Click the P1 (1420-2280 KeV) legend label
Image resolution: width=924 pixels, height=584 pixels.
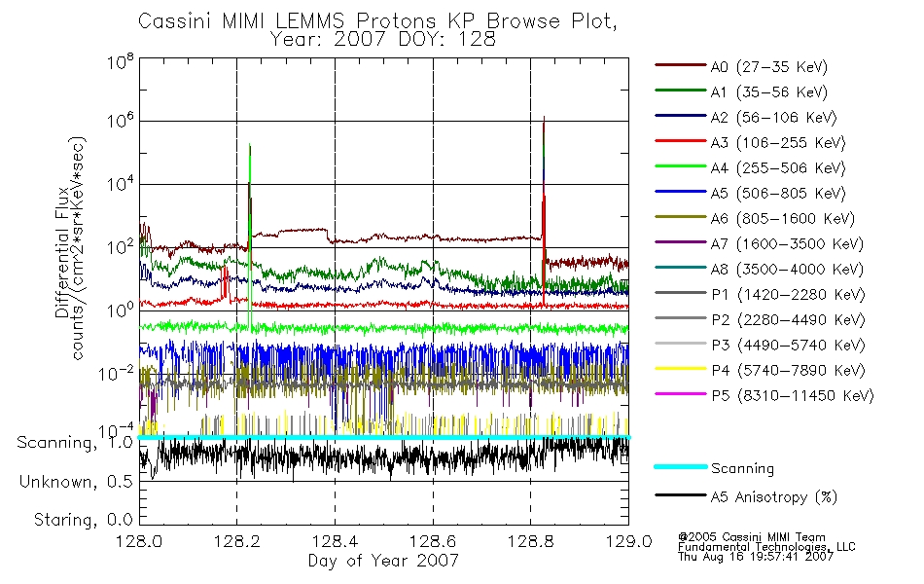788,295
